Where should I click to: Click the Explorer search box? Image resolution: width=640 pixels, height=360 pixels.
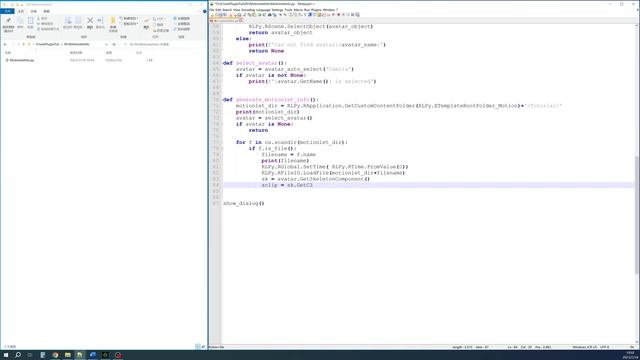(165, 44)
